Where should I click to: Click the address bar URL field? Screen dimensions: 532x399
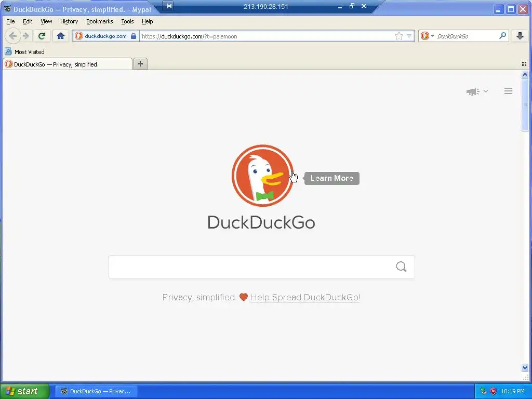click(x=267, y=36)
